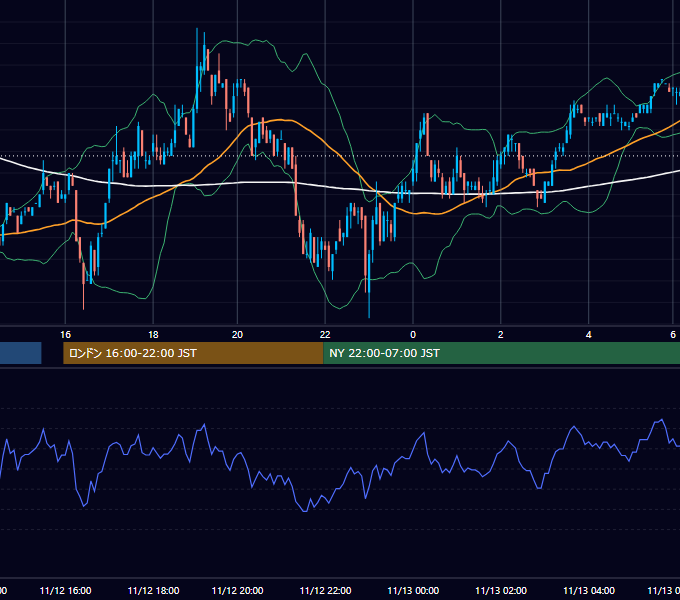This screenshot has width=680, height=600.
Task: Click the 11/13 00:00 date label
Action: (x=413, y=590)
